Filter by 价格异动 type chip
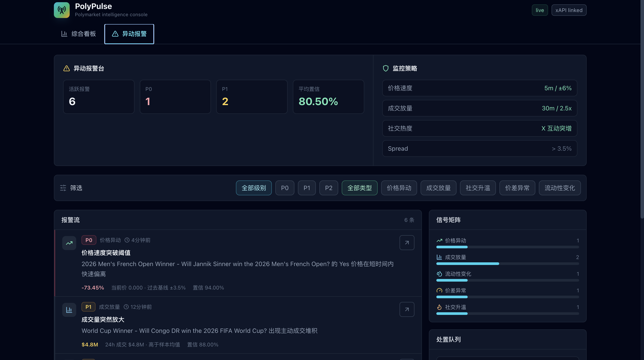 (399, 188)
